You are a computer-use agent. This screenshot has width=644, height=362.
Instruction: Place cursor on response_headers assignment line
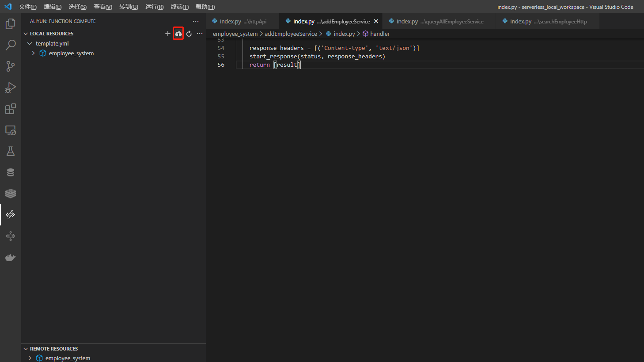pyautogui.click(x=334, y=48)
